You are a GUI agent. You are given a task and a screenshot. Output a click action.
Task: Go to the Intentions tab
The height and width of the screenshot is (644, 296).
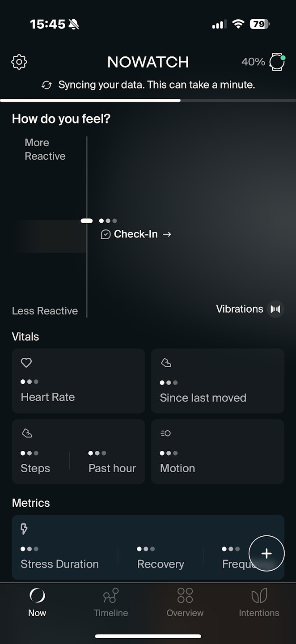point(259,602)
